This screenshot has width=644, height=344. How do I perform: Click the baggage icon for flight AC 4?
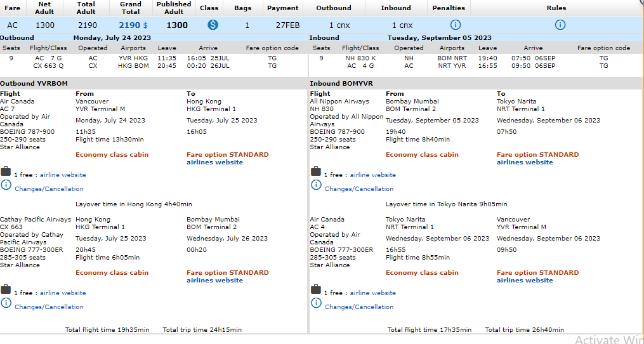click(315, 289)
